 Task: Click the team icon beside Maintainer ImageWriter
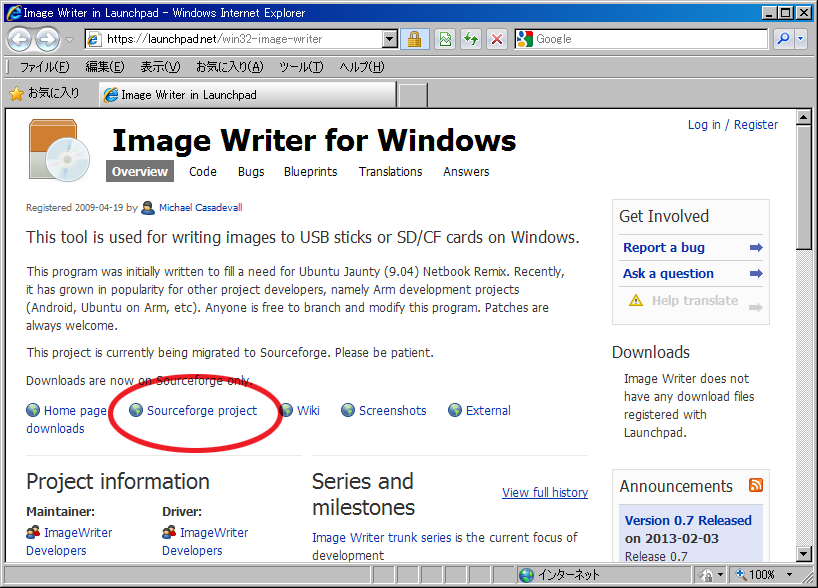click(x=33, y=532)
